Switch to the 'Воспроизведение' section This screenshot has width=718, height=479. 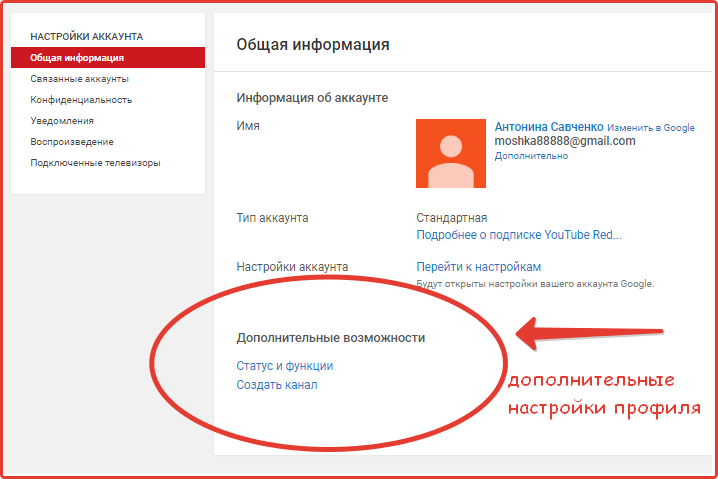tap(72, 142)
